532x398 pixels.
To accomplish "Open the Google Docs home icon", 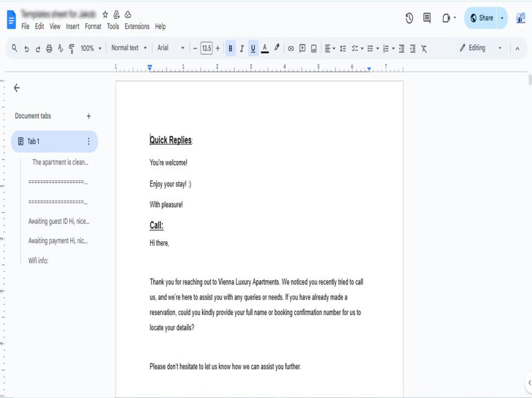I will pyautogui.click(x=11, y=19).
